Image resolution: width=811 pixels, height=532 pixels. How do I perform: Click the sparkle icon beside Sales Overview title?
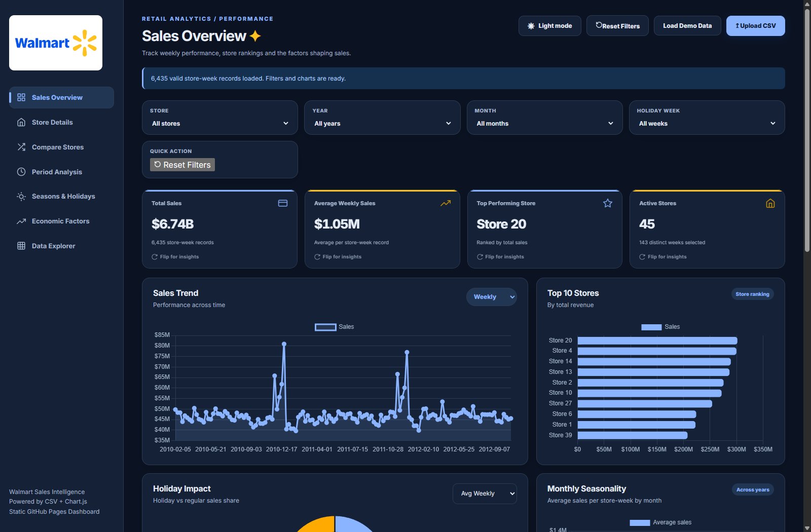pos(255,36)
